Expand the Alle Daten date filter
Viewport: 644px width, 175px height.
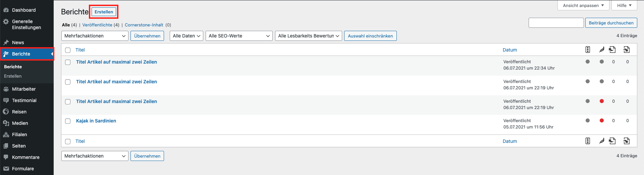(x=186, y=36)
